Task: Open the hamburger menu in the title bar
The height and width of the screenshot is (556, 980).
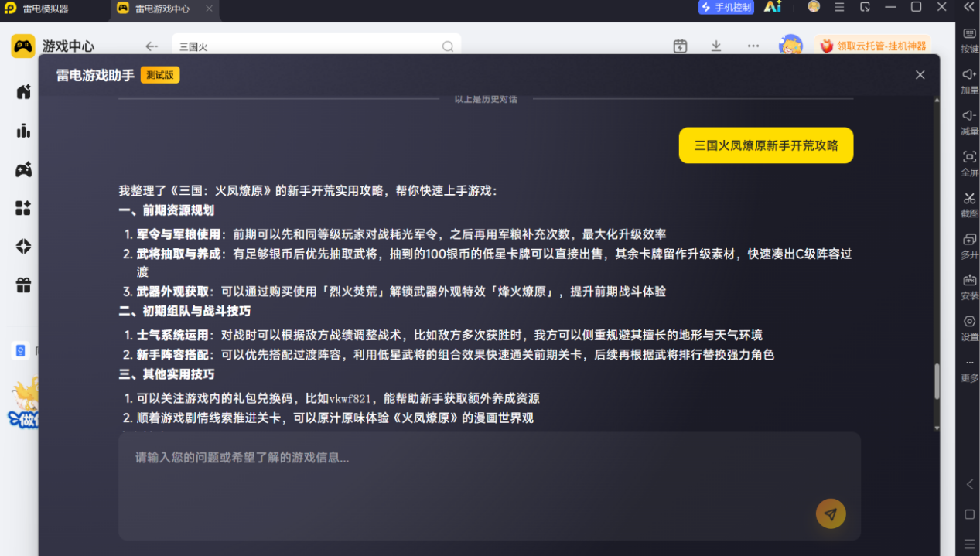Action: pyautogui.click(x=839, y=7)
